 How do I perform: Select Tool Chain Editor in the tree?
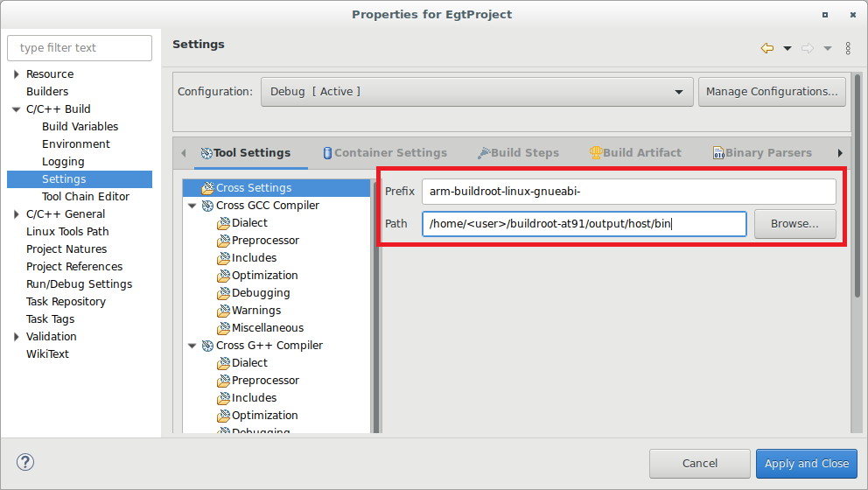(x=85, y=197)
